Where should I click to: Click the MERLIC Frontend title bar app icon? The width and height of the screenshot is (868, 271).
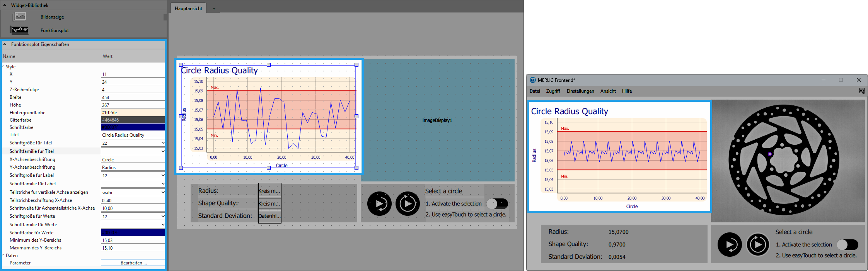coord(532,80)
